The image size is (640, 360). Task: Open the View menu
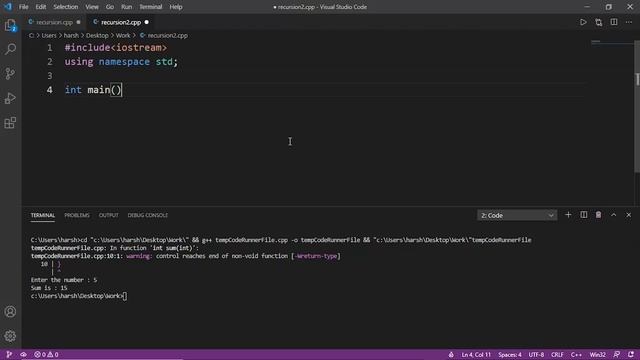92,7
